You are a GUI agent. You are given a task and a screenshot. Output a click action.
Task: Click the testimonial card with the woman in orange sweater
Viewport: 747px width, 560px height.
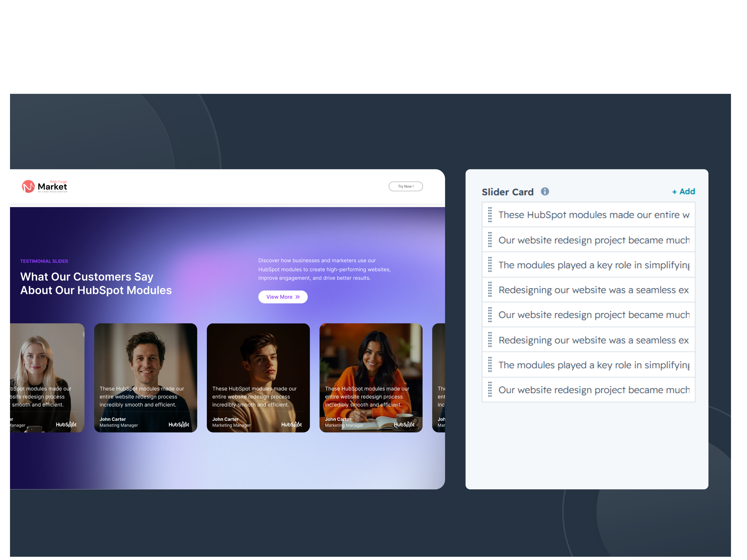click(371, 378)
